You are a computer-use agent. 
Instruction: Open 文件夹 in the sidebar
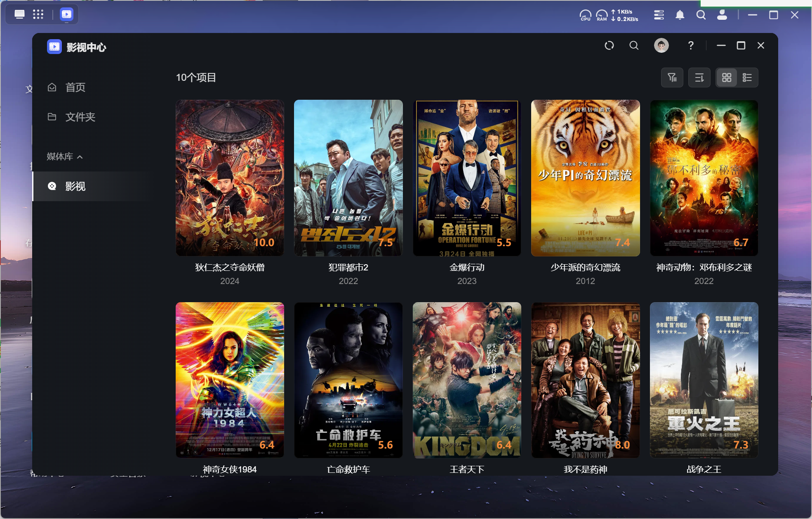click(x=80, y=117)
